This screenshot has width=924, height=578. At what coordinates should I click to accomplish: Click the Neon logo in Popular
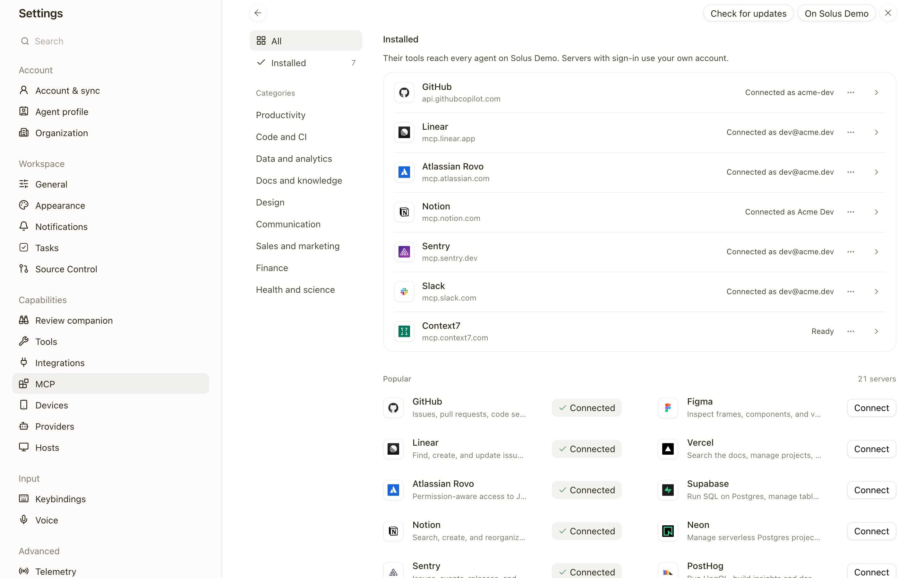pos(668,531)
